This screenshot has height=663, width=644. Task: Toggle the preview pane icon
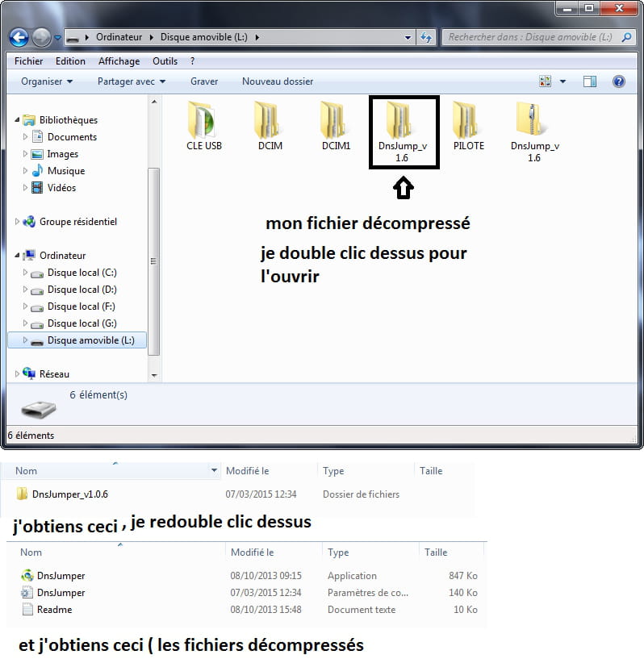click(590, 81)
